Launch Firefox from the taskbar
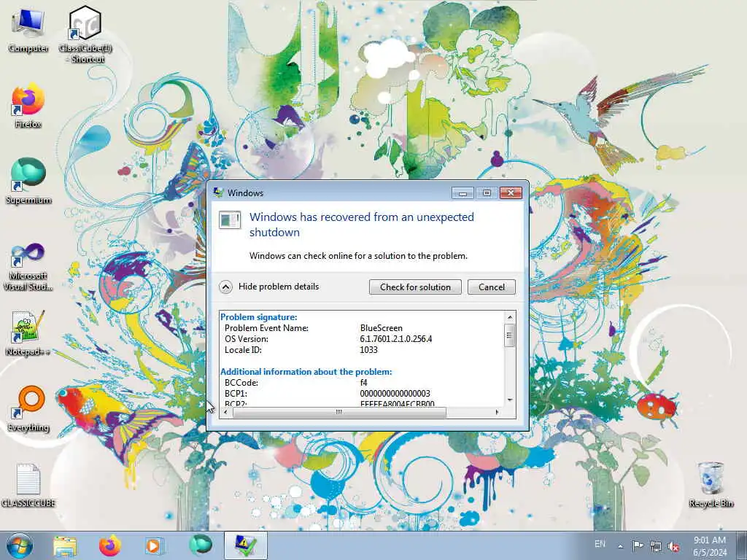The image size is (747, 560). 110,546
